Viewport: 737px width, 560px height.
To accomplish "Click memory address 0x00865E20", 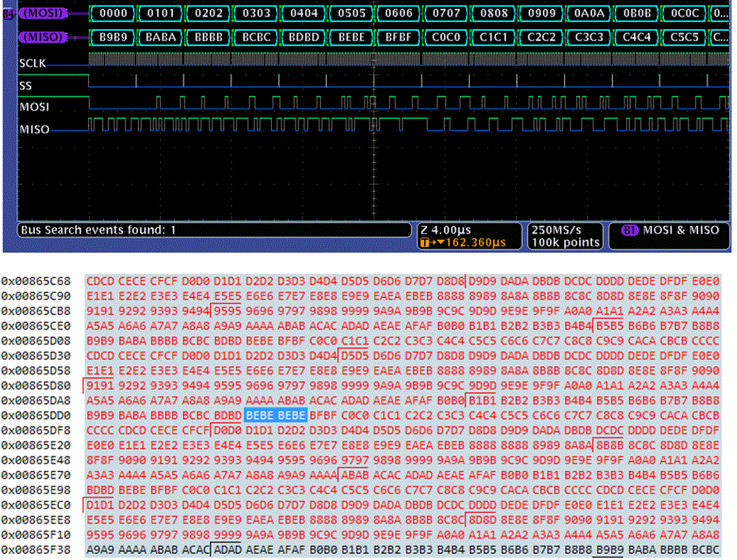I will (x=36, y=445).
